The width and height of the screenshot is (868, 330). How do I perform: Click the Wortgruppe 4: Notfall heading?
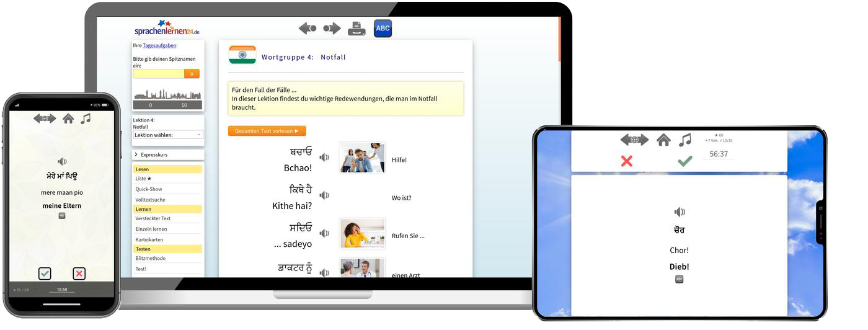[304, 57]
